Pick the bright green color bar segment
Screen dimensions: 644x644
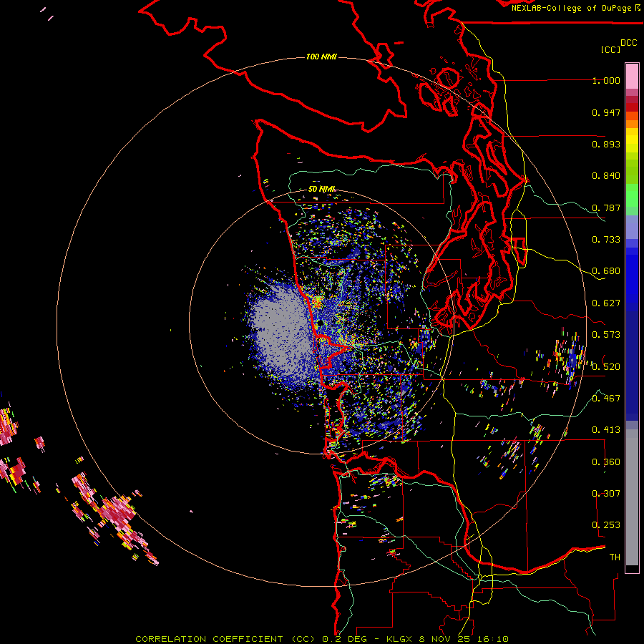[632, 195]
